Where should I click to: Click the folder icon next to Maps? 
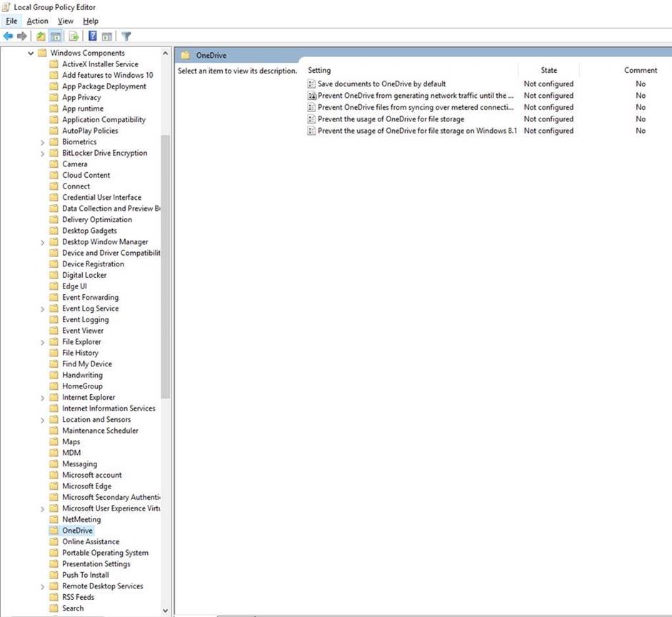point(54,442)
